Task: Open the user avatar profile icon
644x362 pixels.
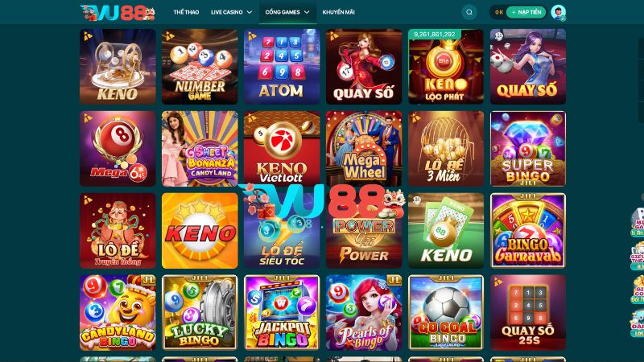Action: pos(558,12)
